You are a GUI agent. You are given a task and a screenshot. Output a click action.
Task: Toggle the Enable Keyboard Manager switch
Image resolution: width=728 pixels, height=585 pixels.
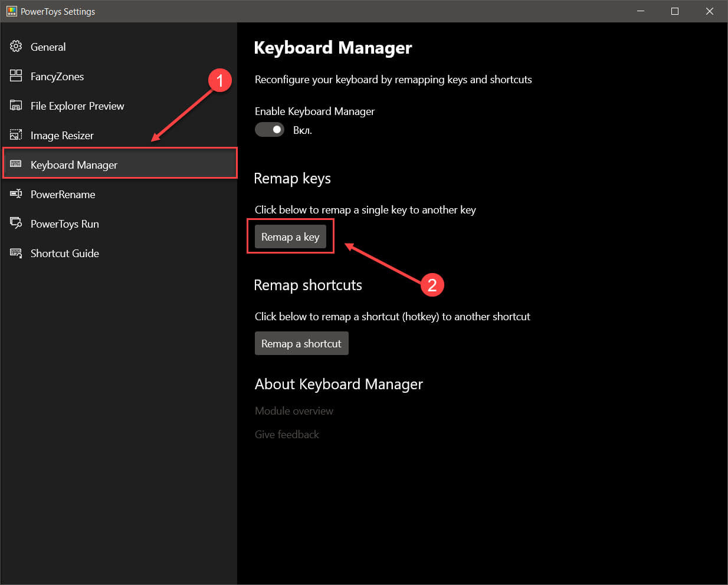(x=270, y=129)
